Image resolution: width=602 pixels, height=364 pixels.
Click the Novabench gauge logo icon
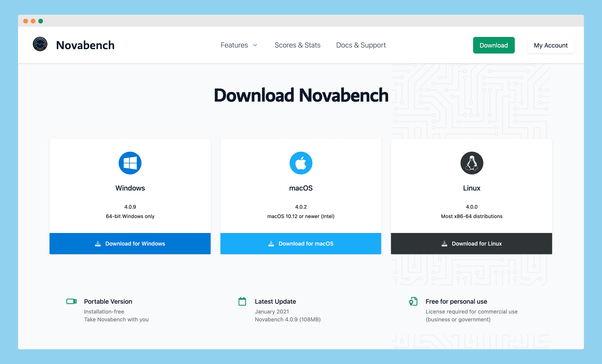pos(40,44)
